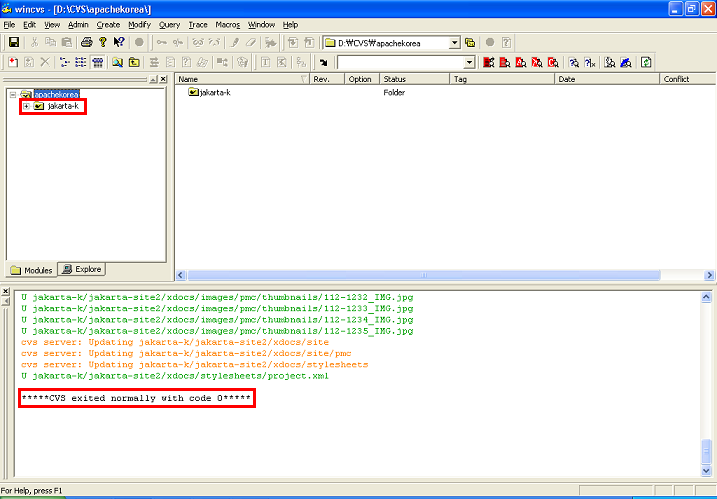Viewport: 717px width, 499px height.
Task: Click the binoculars folder icon in second toolbar
Action: (x=117, y=62)
